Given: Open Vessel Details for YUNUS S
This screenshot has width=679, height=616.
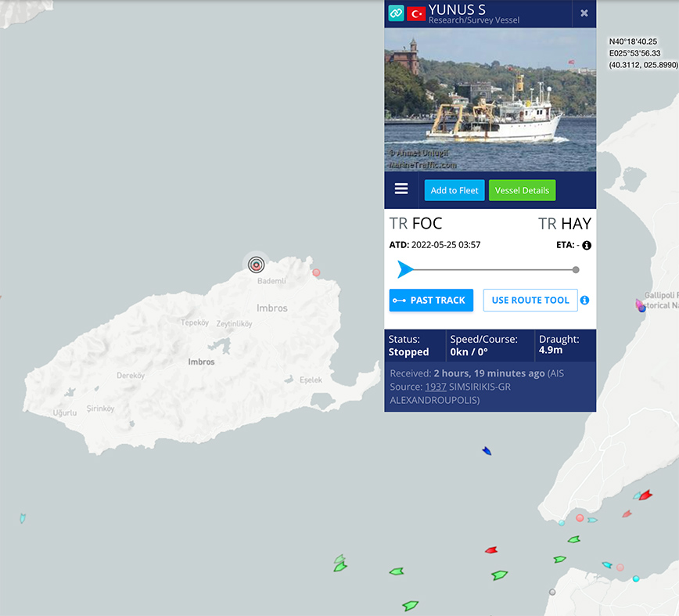Looking at the screenshot, I should coord(522,190).
